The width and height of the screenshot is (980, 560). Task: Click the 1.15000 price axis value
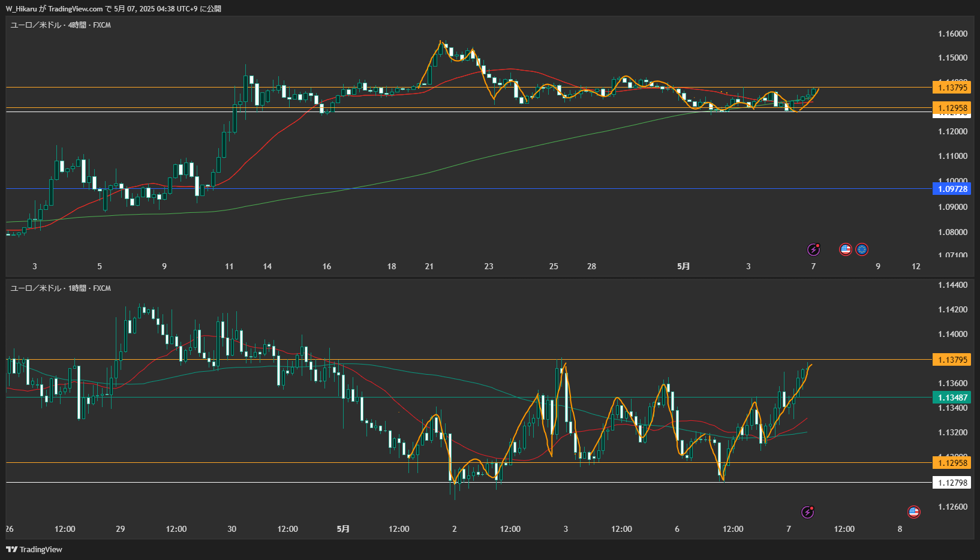tap(952, 58)
